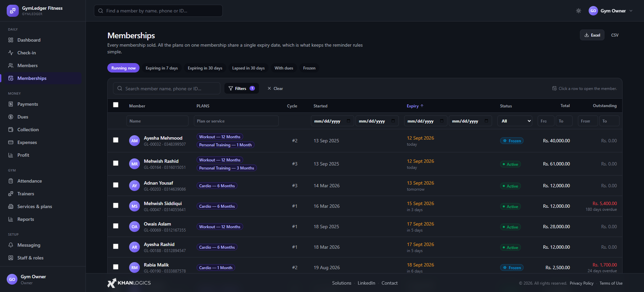The image size is (644, 292).
Task: Open Messaging bell icon
Action: tap(11, 245)
